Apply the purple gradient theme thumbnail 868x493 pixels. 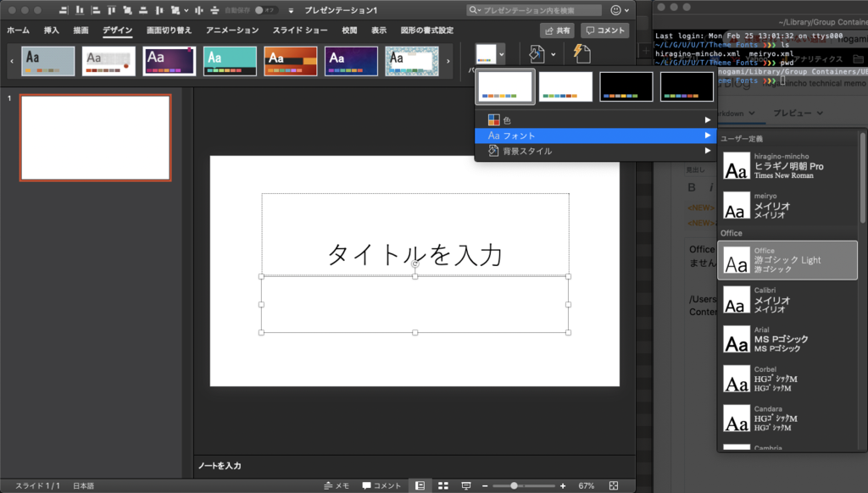[170, 61]
